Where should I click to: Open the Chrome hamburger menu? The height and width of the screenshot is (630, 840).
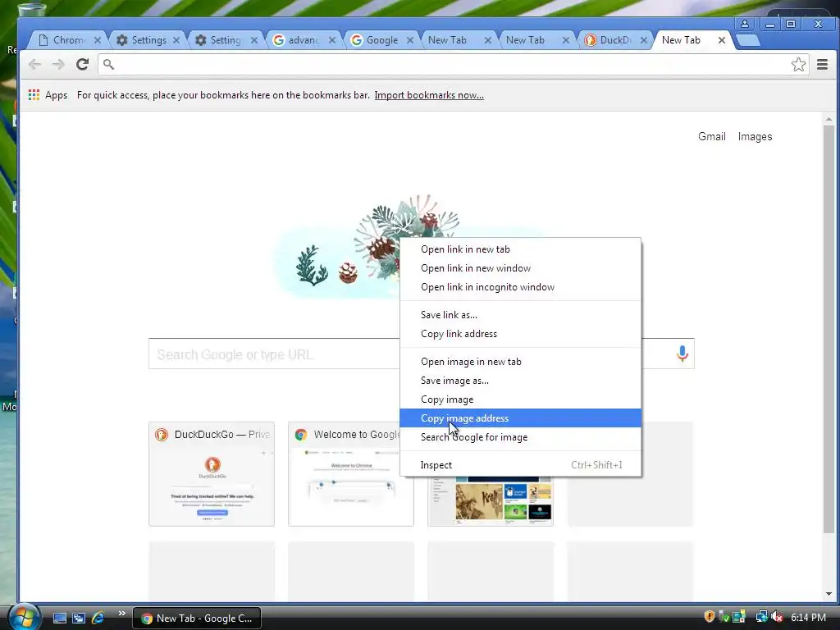pyautogui.click(x=822, y=65)
